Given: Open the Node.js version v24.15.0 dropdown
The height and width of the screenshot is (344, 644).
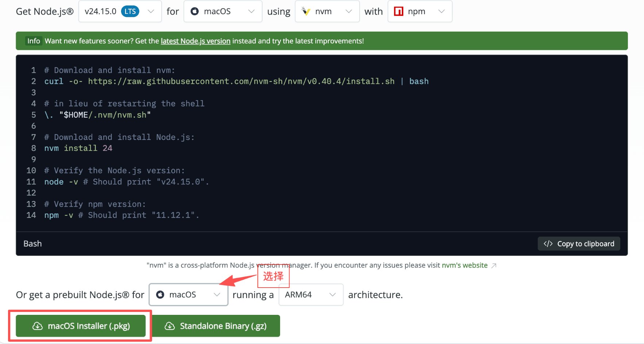Looking at the screenshot, I should 120,11.
